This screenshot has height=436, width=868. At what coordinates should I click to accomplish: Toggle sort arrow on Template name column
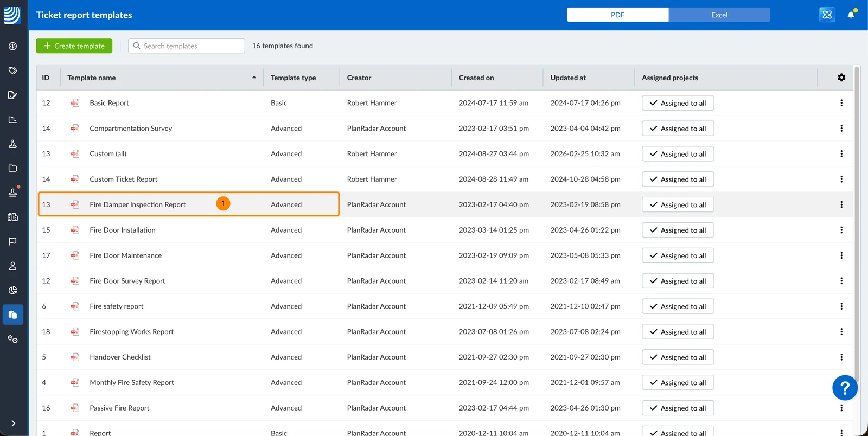[254, 78]
